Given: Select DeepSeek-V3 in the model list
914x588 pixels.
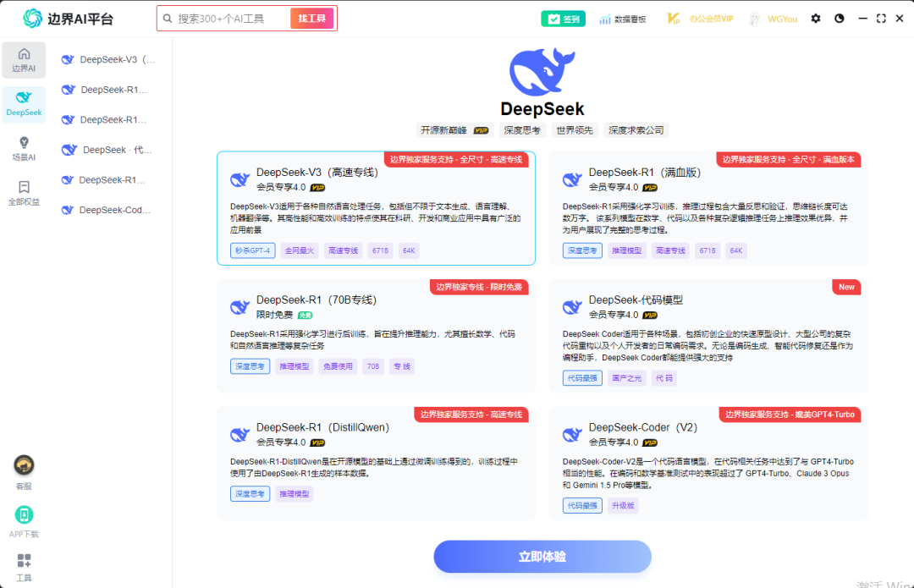Looking at the screenshot, I should coord(107,59).
